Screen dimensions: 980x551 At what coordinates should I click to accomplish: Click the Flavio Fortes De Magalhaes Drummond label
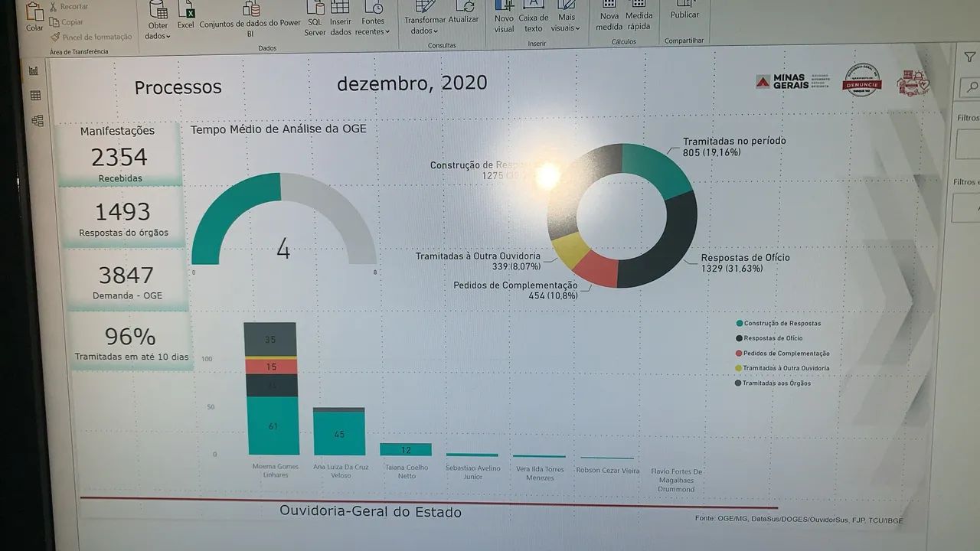(x=676, y=480)
